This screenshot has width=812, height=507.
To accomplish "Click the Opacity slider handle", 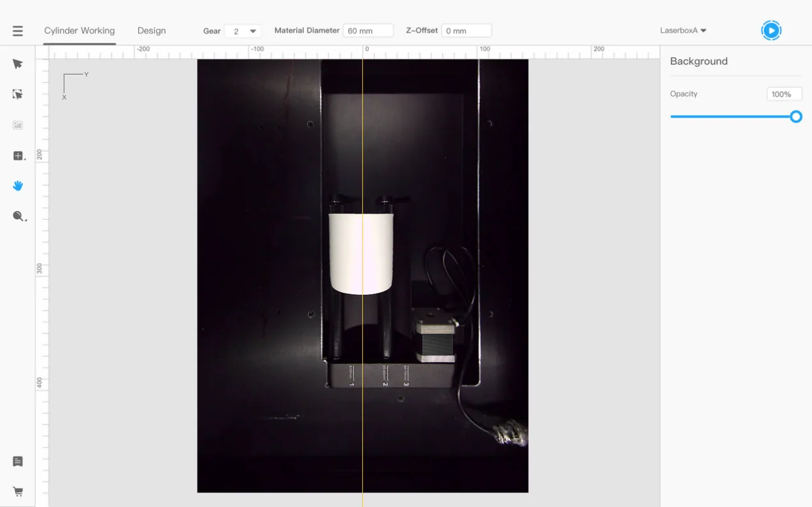I will click(x=796, y=116).
